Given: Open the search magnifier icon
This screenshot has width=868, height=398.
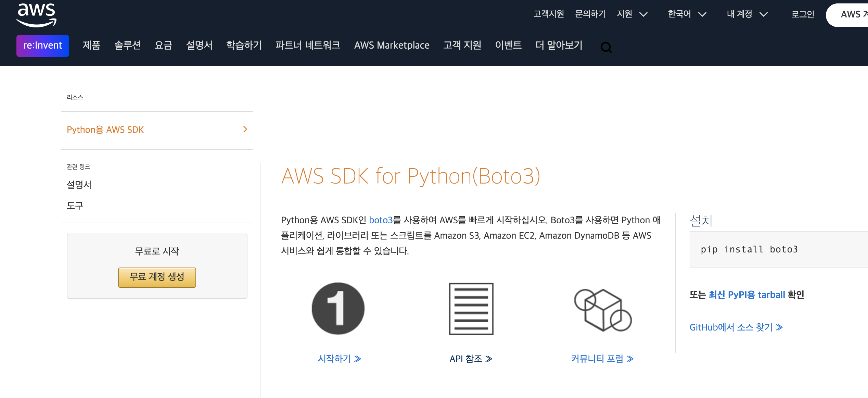Looking at the screenshot, I should point(606,47).
